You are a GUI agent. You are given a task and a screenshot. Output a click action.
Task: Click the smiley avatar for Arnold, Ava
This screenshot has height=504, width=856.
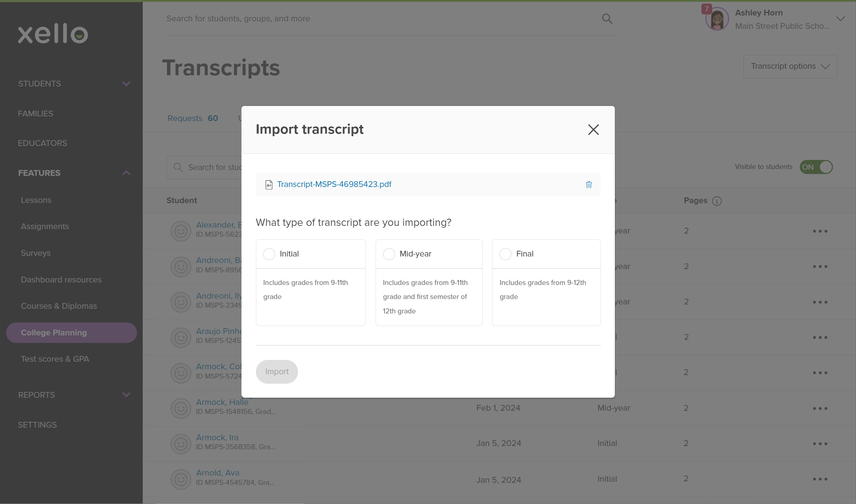coord(181,479)
